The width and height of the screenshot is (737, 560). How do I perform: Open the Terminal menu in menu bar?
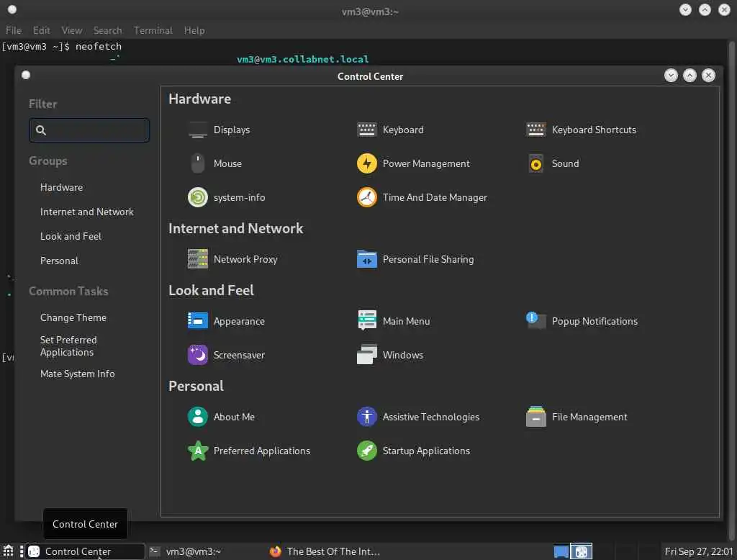tap(153, 30)
